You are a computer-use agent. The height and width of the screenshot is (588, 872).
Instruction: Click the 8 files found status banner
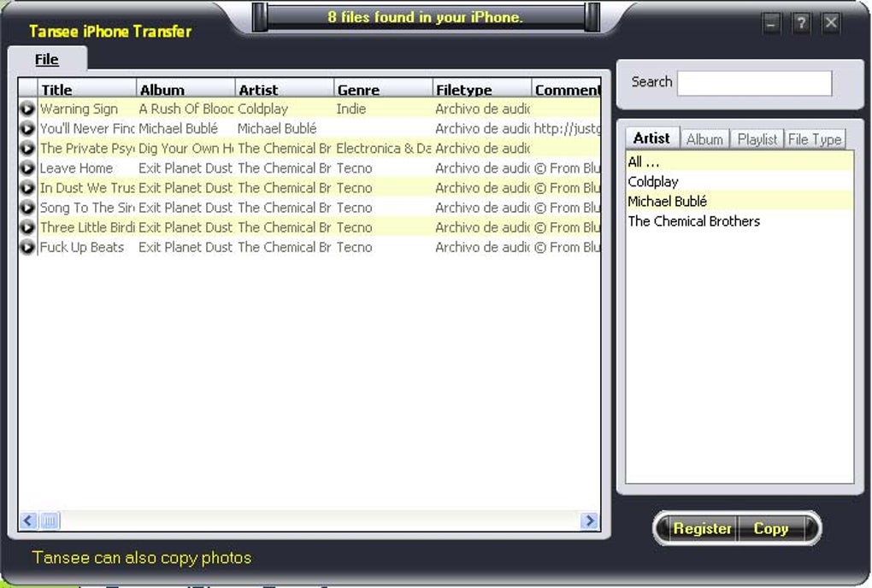(x=426, y=17)
